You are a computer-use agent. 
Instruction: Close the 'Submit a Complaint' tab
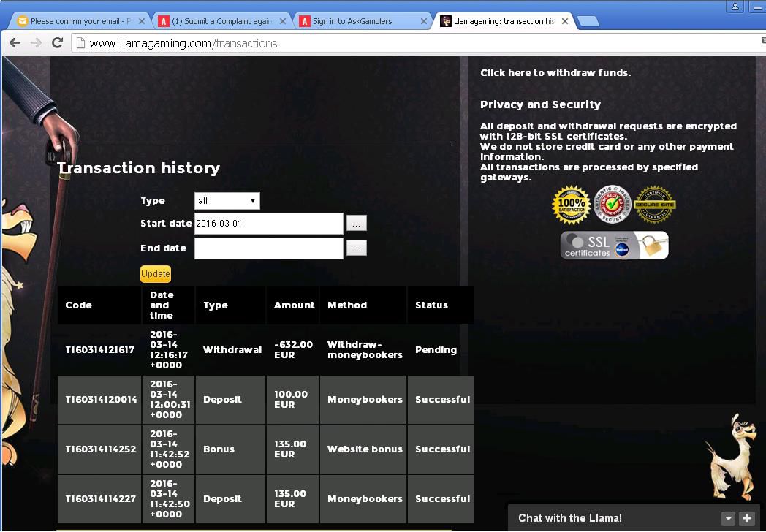(x=283, y=21)
